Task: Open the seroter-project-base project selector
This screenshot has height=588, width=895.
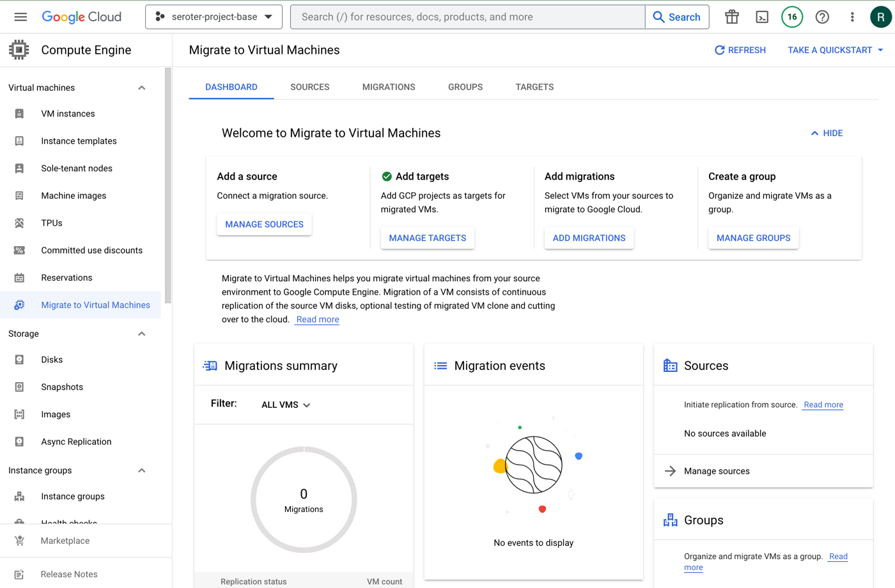Action: click(x=214, y=17)
